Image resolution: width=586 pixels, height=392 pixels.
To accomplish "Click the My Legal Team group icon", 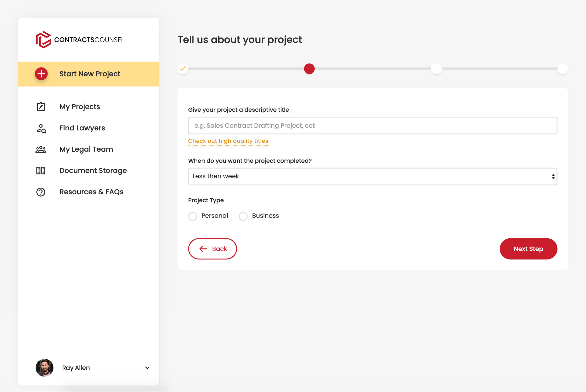I will click(x=41, y=150).
